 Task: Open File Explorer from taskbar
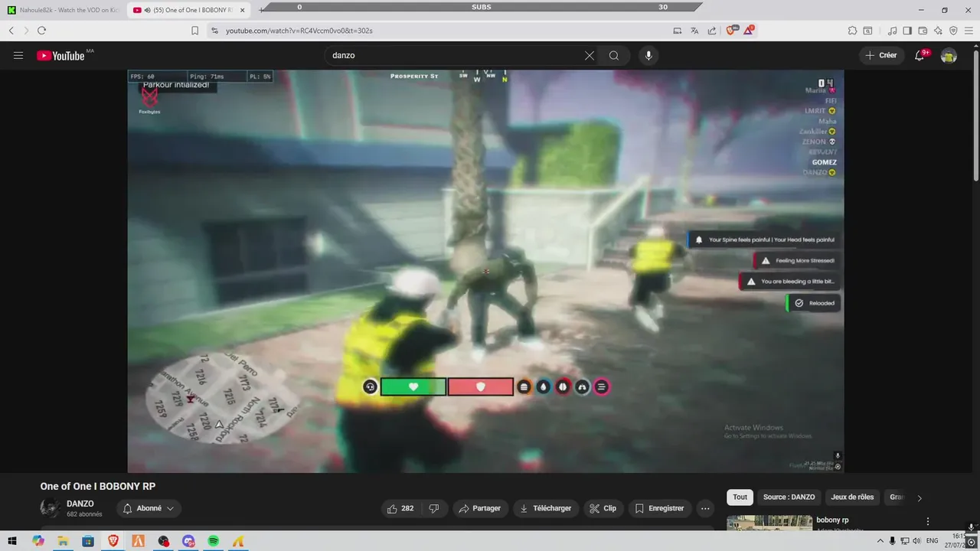click(x=63, y=541)
